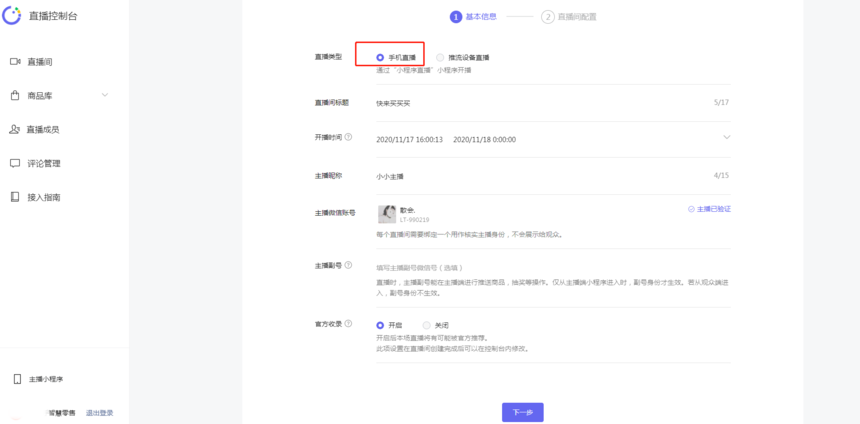Image resolution: width=860 pixels, height=424 pixels.
Task: Click the 直播控制台 logo icon
Action: tap(12, 15)
